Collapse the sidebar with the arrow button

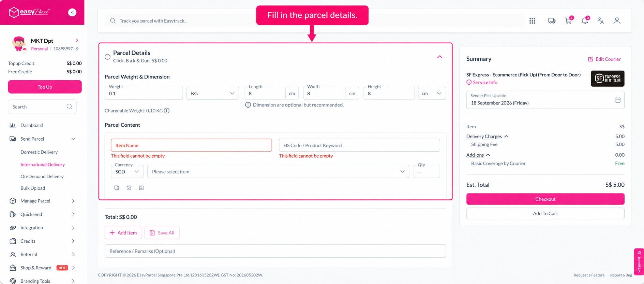coord(72,12)
